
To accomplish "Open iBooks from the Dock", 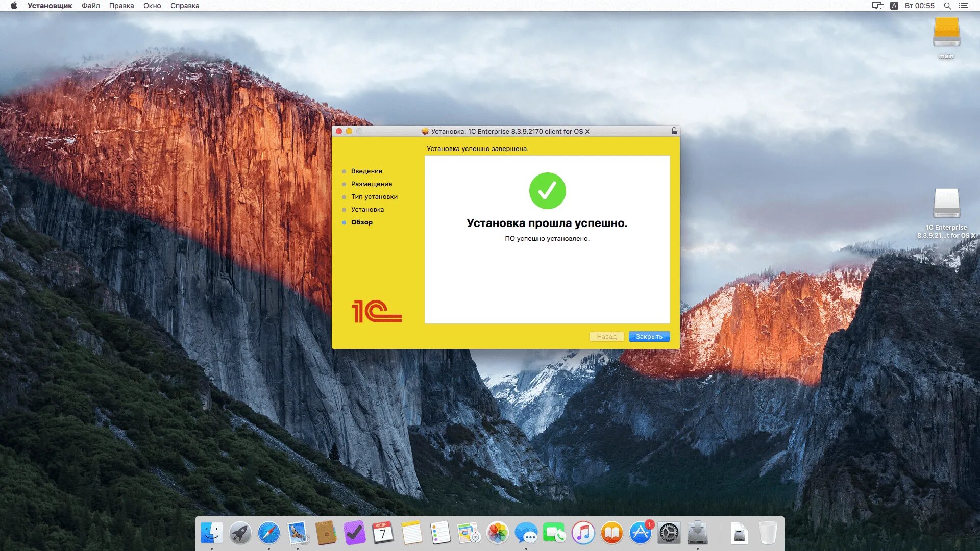I will pos(611,533).
